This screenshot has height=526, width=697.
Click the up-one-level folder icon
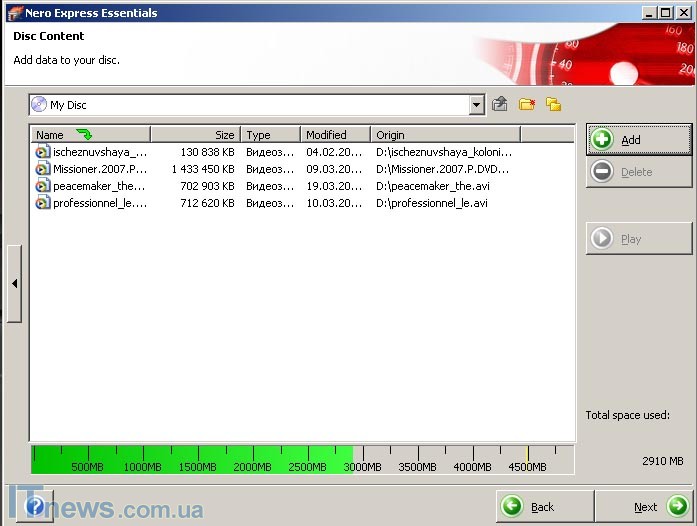click(500, 104)
